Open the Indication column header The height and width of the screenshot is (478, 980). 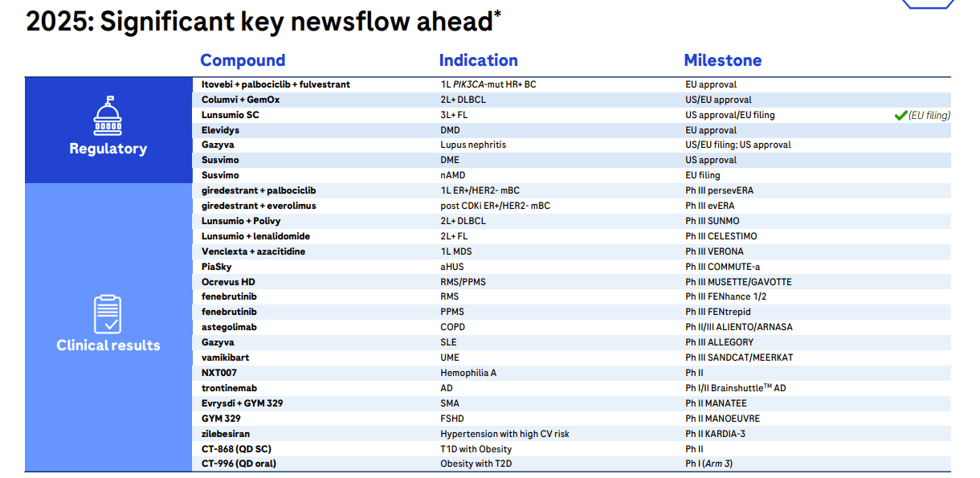click(x=478, y=60)
